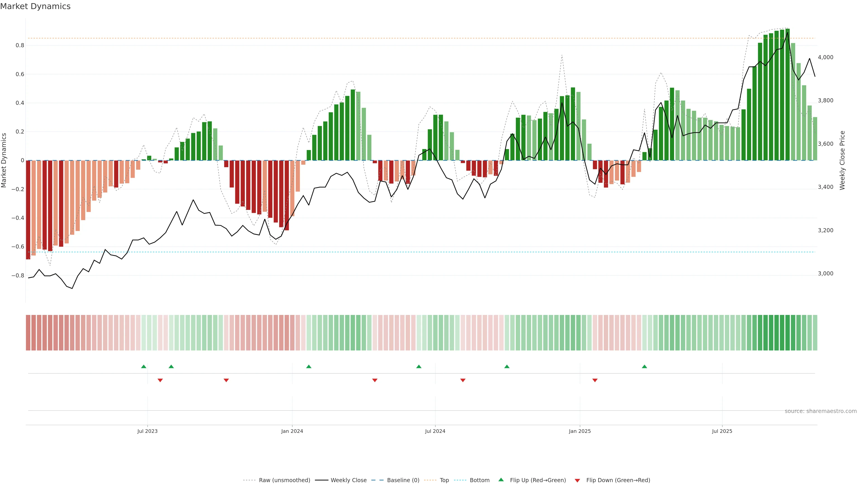868x488 pixels.
Task: Click the flip-up triangle just after Jan 2024
Action: pyautogui.click(x=309, y=366)
